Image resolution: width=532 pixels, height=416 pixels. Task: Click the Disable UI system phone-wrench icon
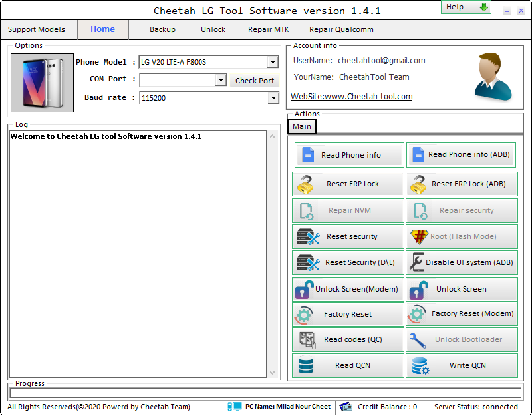417,262
